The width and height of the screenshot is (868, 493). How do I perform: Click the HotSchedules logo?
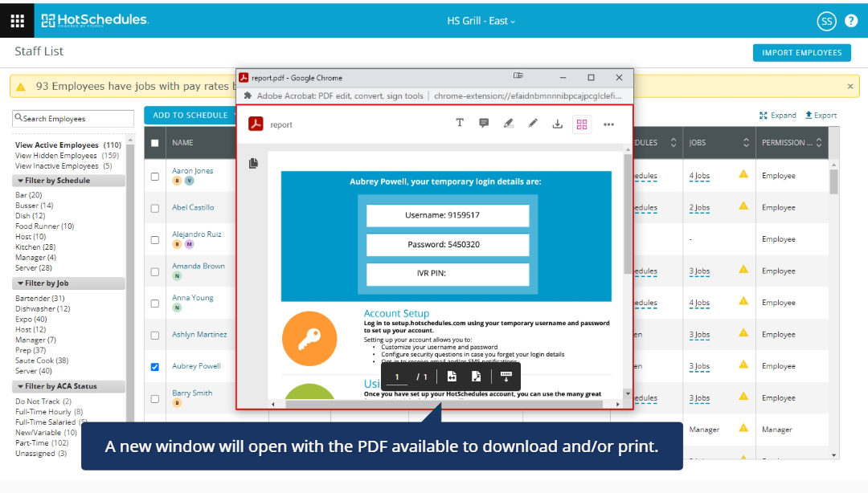pos(95,20)
